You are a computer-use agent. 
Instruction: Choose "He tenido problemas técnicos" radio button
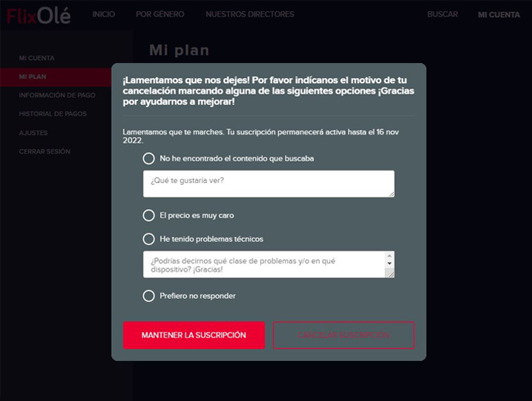click(x=148, y=239)
